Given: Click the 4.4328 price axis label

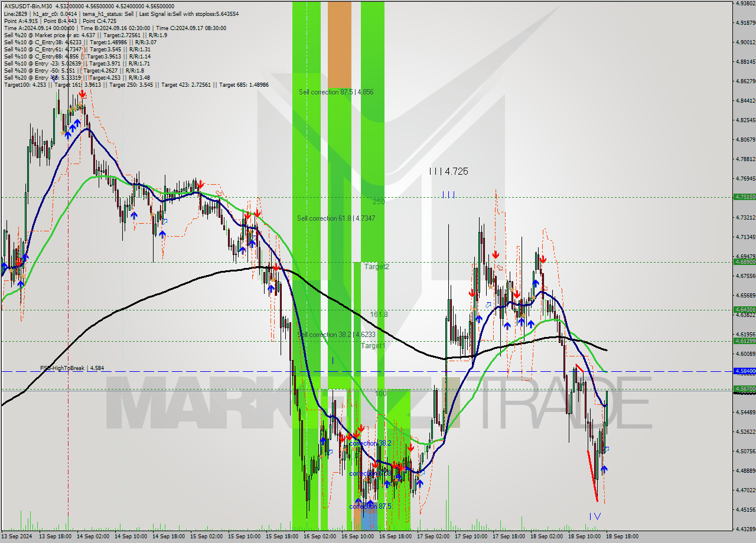Looking at the screenshot, I should tap(746, 529).
